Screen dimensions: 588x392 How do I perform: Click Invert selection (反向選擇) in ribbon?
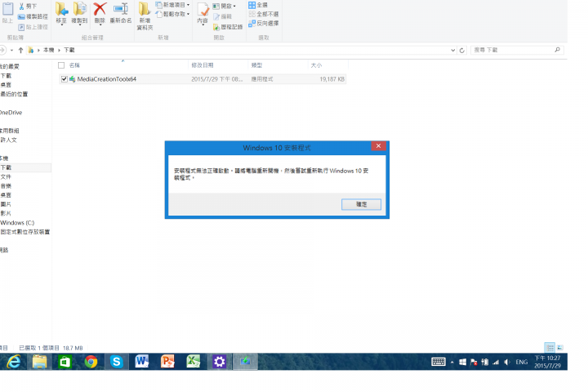coord(264,23)
